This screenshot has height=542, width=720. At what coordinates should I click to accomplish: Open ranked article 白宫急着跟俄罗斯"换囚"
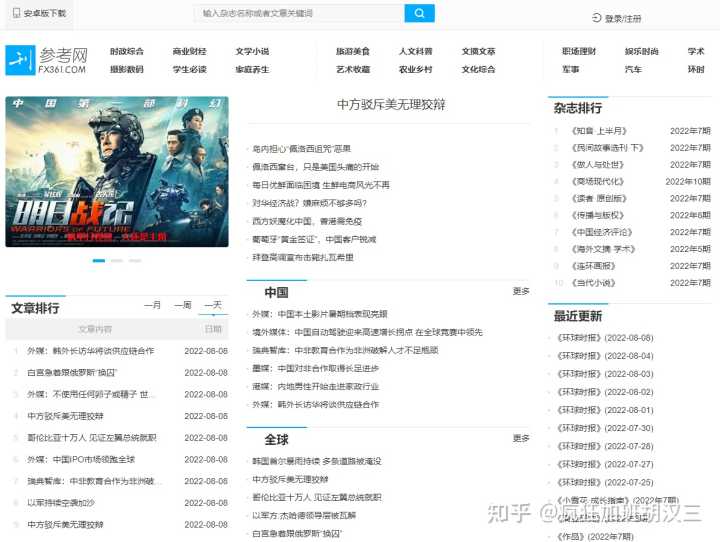[72, 373]
